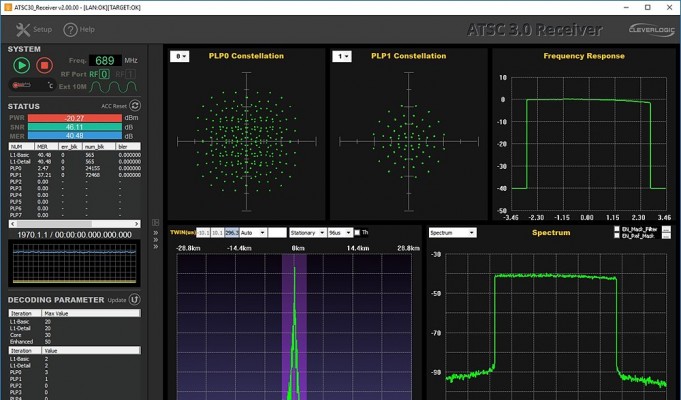Image resolution: width=681 pixels, height=400 pixels.
Task: Click the Enhanced max value row
Action: point(75,342)
